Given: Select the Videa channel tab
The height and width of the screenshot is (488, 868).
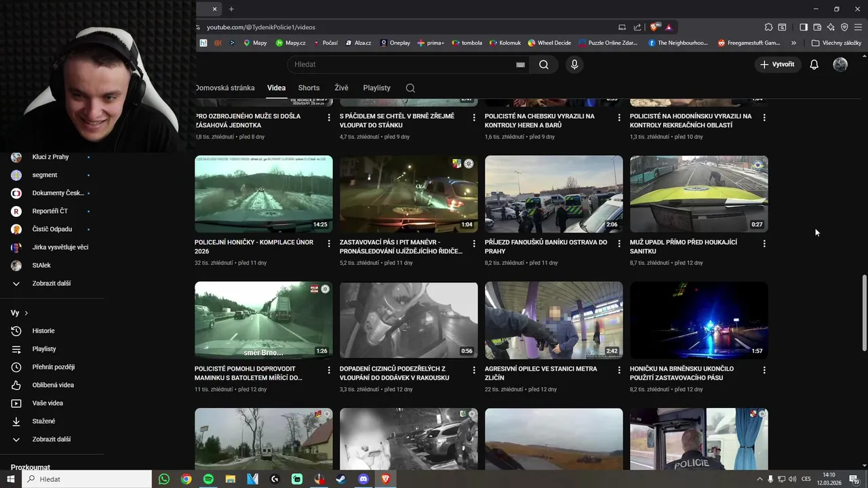Looking at the screenshot, I should 276,88.
